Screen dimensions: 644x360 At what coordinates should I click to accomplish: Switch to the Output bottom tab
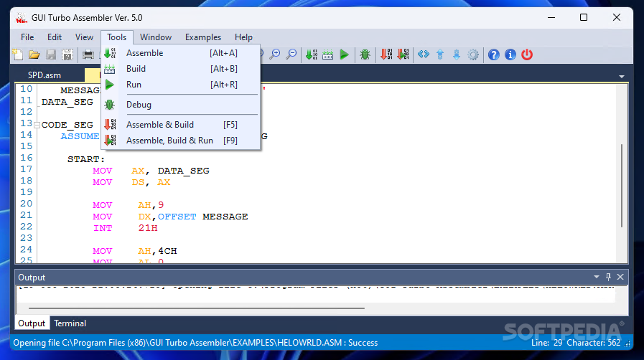coord(32,323)
